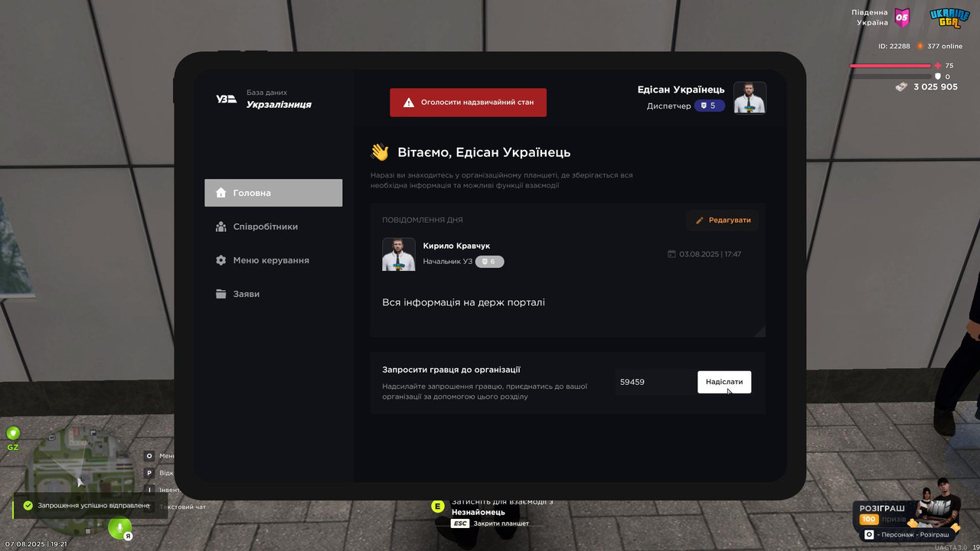Open the Головна section
Viewport: 980px width, 551px height.
(273, 193)
